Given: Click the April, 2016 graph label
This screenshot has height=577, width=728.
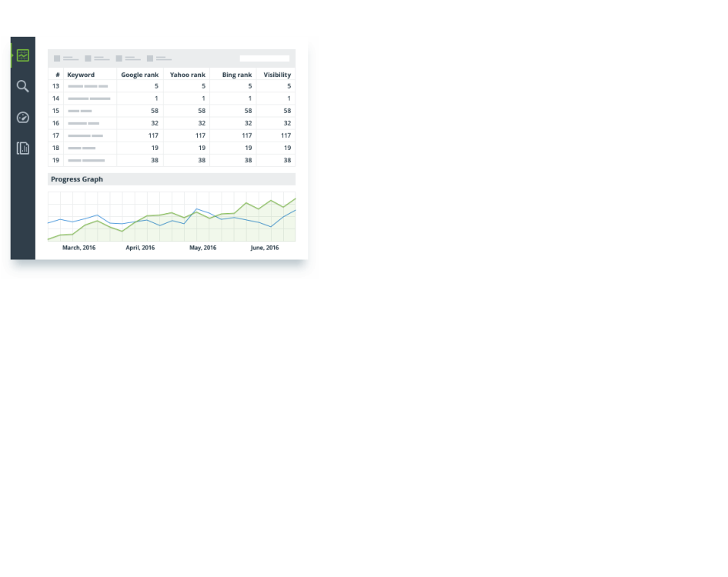Looking at the screenshot, I should (x=140, y=248).
